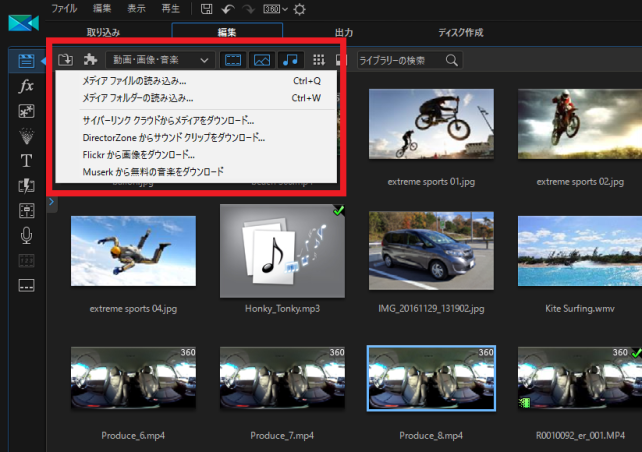Open the 360 mode dropdown in top bar
This screenshot has height=452, width=642.
click(x=275, y=9)
